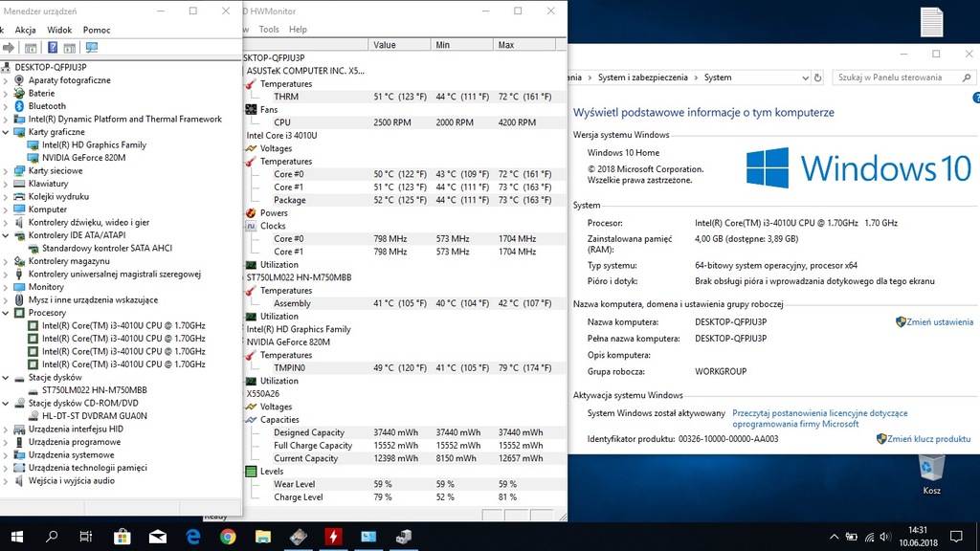Viewport: 980px width, 551px height.
Task: Collapse the Procesory node
Action: coord(6,313)
